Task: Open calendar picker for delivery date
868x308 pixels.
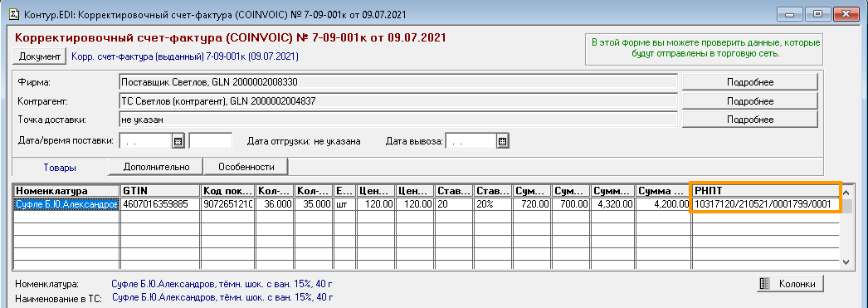Action: [x=178, y=141]
